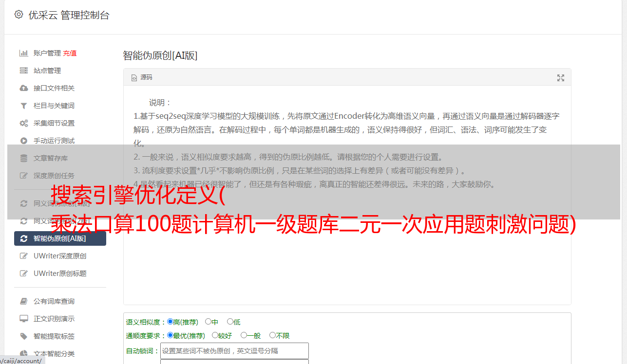The width and height of the screenshot is (627, 364).
Task: Select 一般 for 通顺度要求
Action: [244, 335]
